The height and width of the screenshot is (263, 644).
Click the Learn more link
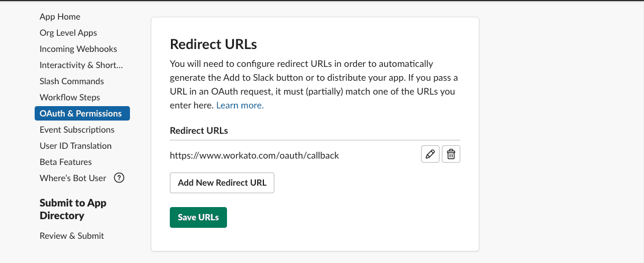tap(240, 106)
